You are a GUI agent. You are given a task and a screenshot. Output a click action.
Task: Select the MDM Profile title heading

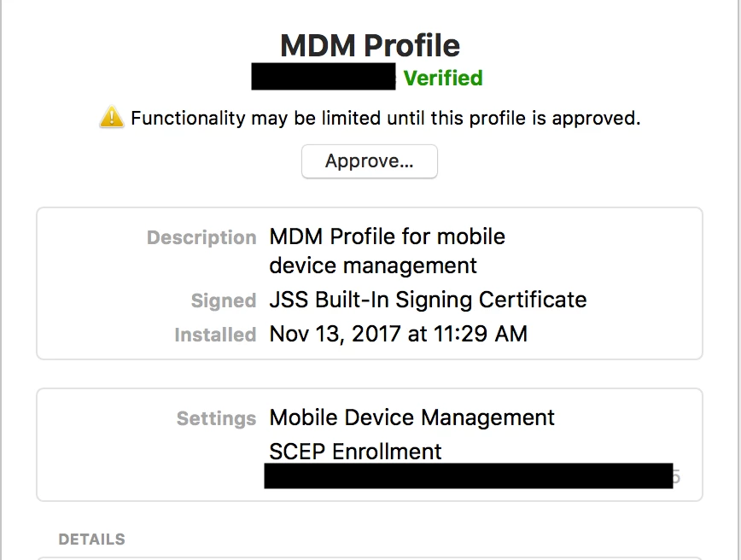click(x=370, y=45)
